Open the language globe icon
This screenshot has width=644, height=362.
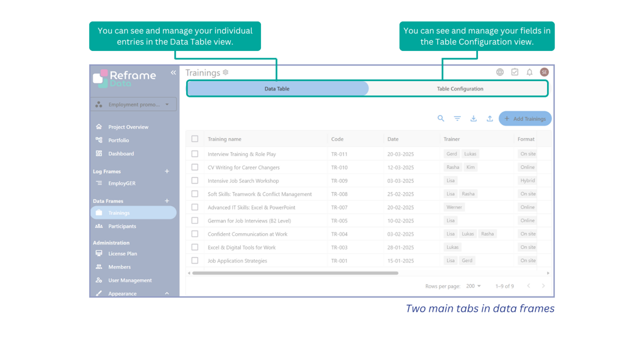coord(500,72)
